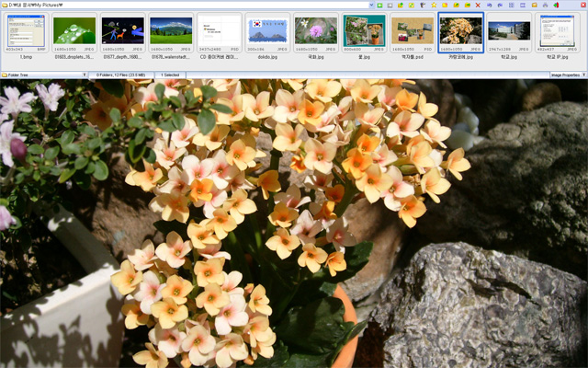Image resolution: width=588 pixels, height=368 pixels.
Task: Click the "1 Selected" status text
Action: 170,75
